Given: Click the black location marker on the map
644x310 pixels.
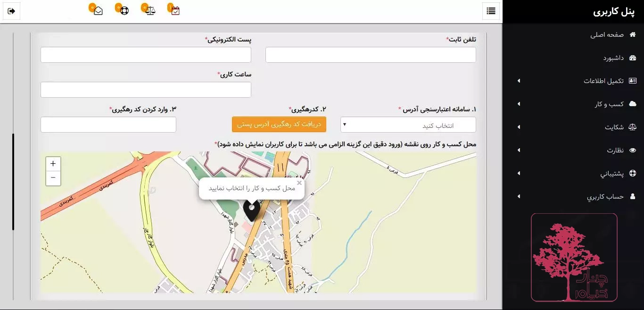Looking at the screenshot, I should tap(252, 210).
